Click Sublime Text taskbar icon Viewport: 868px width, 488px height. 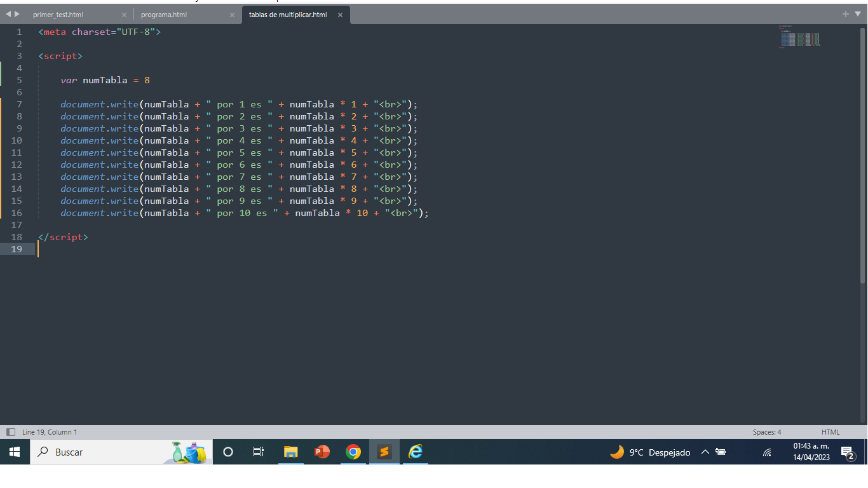384,452
